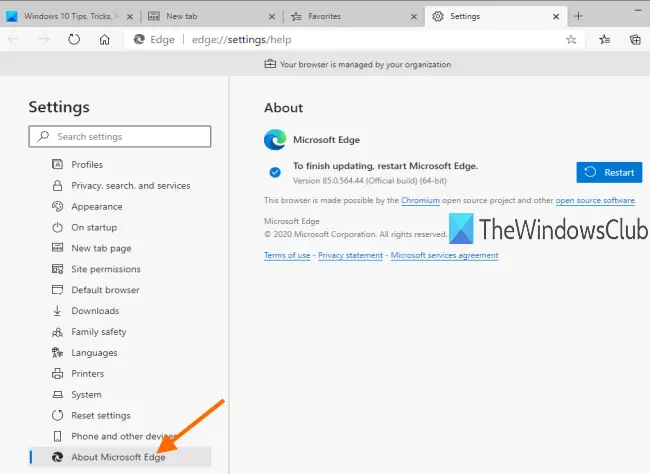Switch to Windows 10 Tips, Tricks tab
Viewport: 650px width, 474px height.
[70, 16]
